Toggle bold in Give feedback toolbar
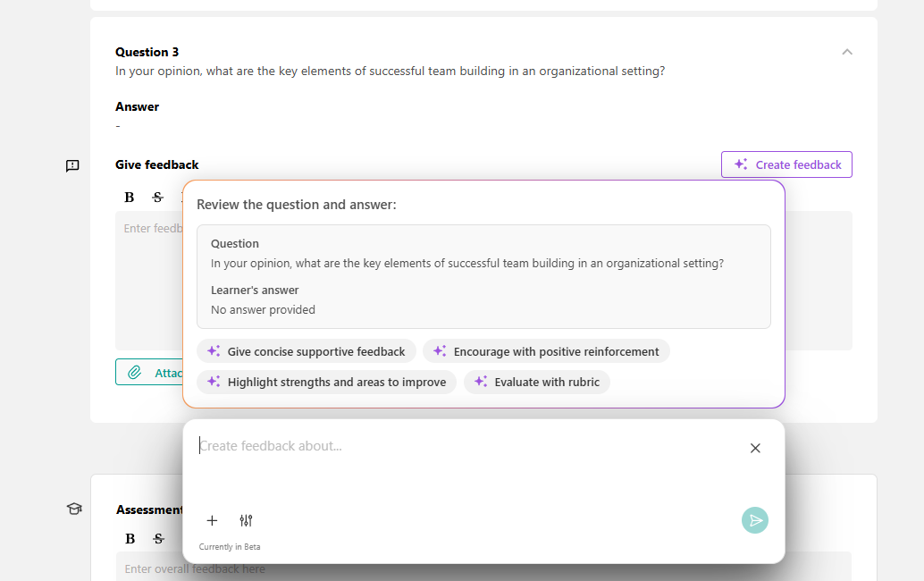The height and width of the screenshot is (581, 924). pos(129,198)
